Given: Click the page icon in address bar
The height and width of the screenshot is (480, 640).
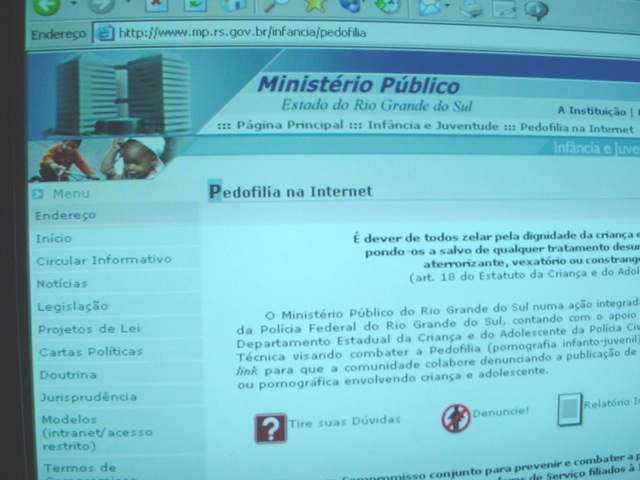Looking at the screenshot, I should [x=104, y=33].
